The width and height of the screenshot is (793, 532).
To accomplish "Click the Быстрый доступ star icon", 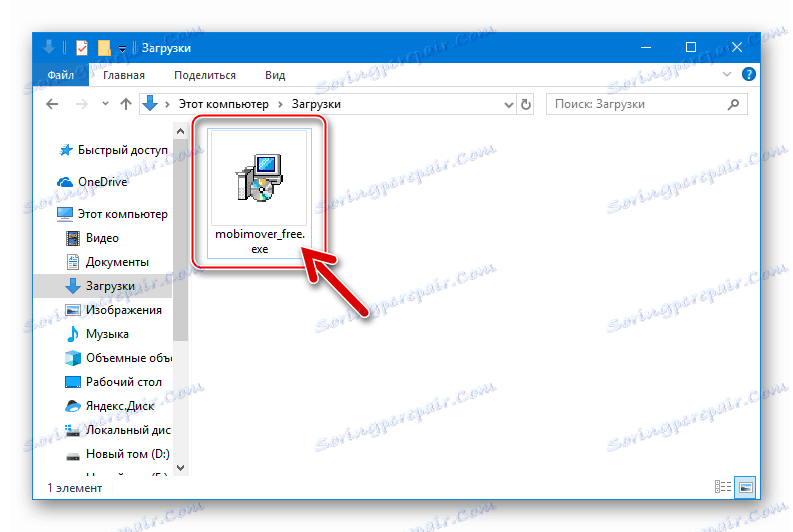I will (x=66, y=150).
